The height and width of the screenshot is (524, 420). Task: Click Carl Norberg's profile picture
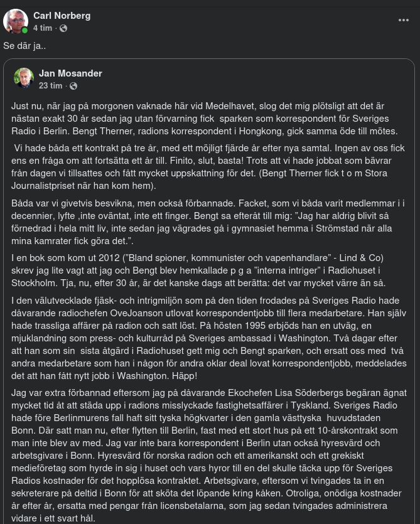[16, 21]
